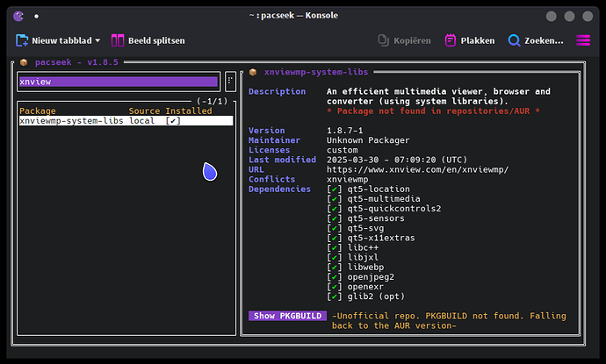Click the Plakken paste button

click(470, 40)
